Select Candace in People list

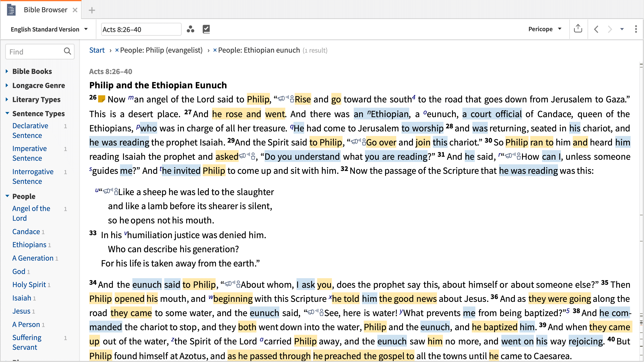(26, 232)
